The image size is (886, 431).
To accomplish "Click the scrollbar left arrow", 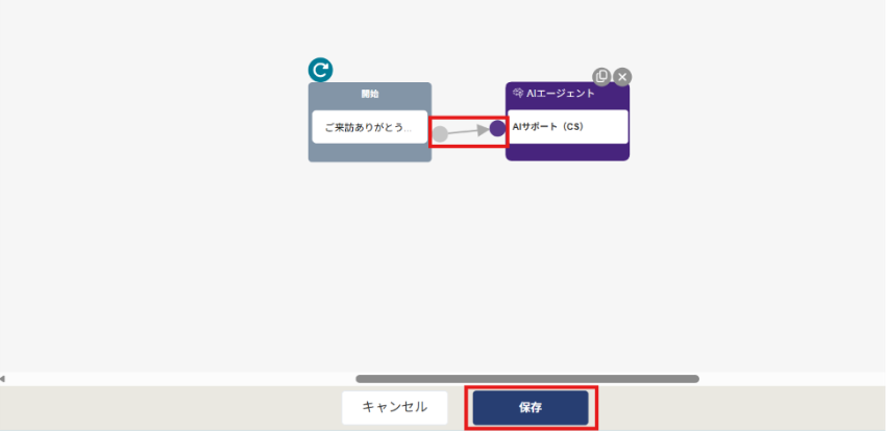I will tap(3, 379).
